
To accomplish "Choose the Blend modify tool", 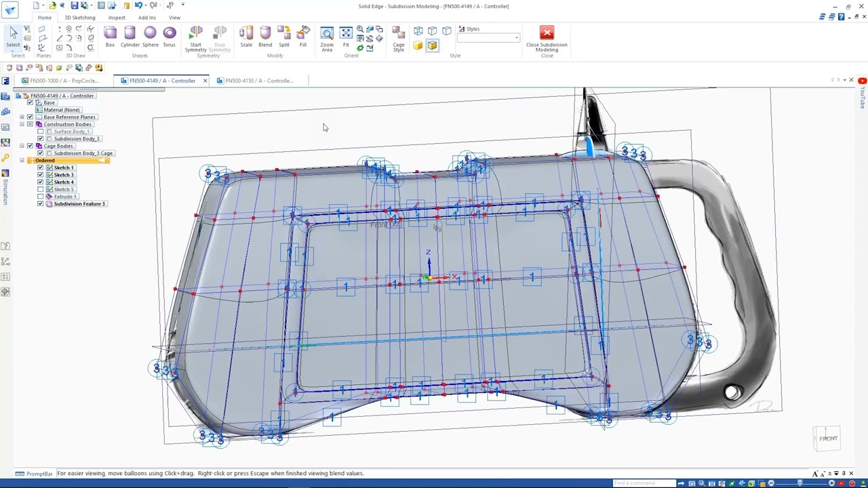I will 265,37.
